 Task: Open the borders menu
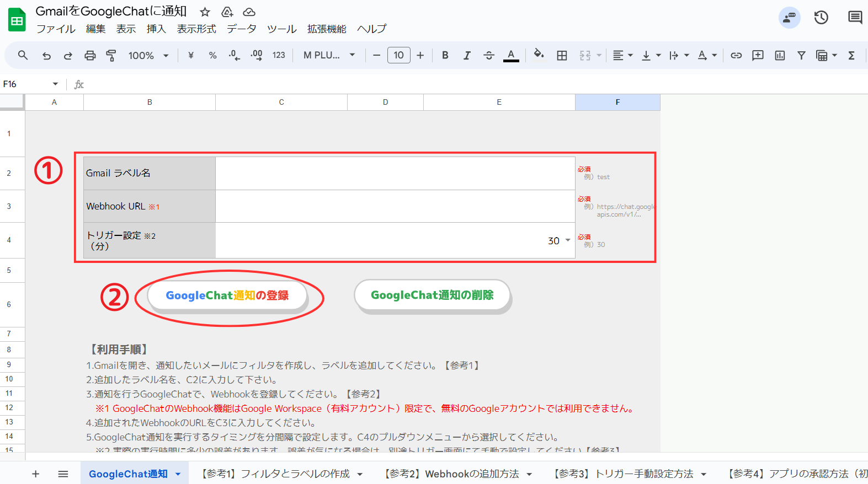[562, 55]
